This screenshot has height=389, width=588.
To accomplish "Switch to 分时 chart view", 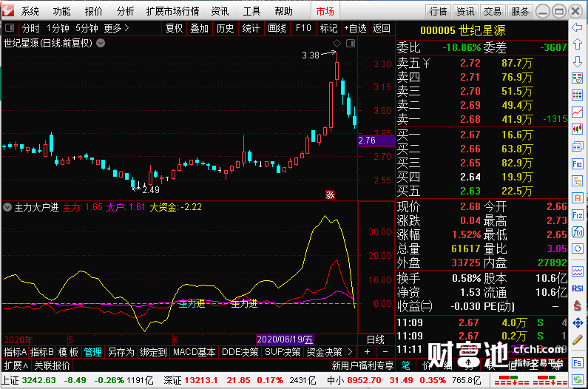I will (x=30, y=28).
